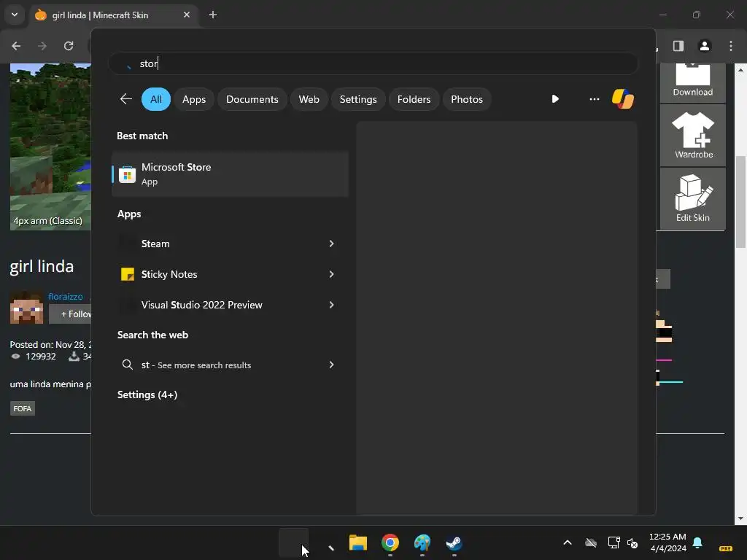
Task: Navigate back in Chrome
Action: pos(16,46)
